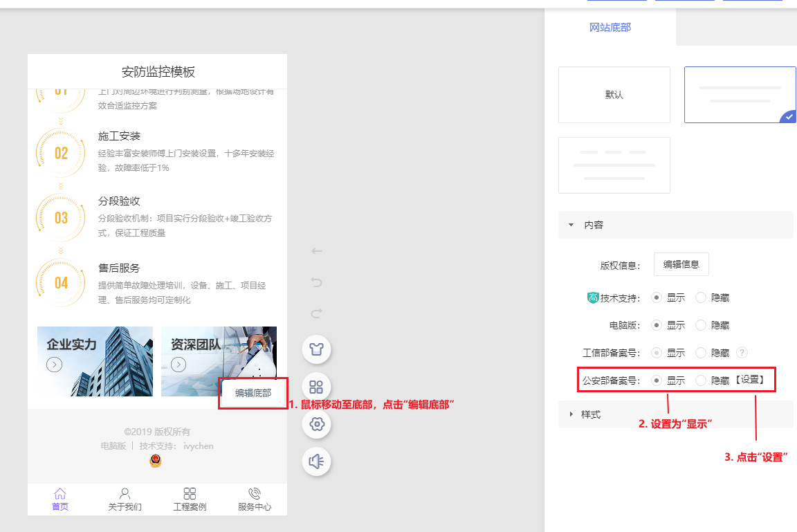Tap the 服务中心 phone icon

[x=254, y=493]
